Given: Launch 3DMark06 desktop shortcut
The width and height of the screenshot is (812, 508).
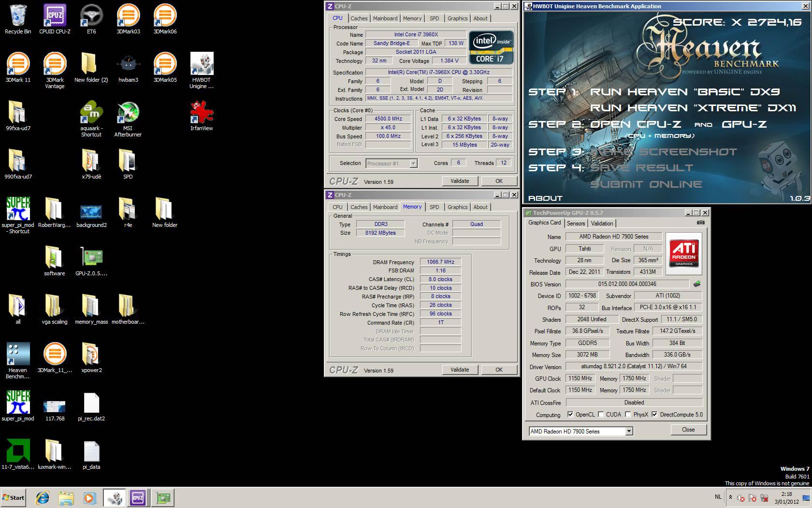Looking at the screenshot, I should tap(165, 19).
